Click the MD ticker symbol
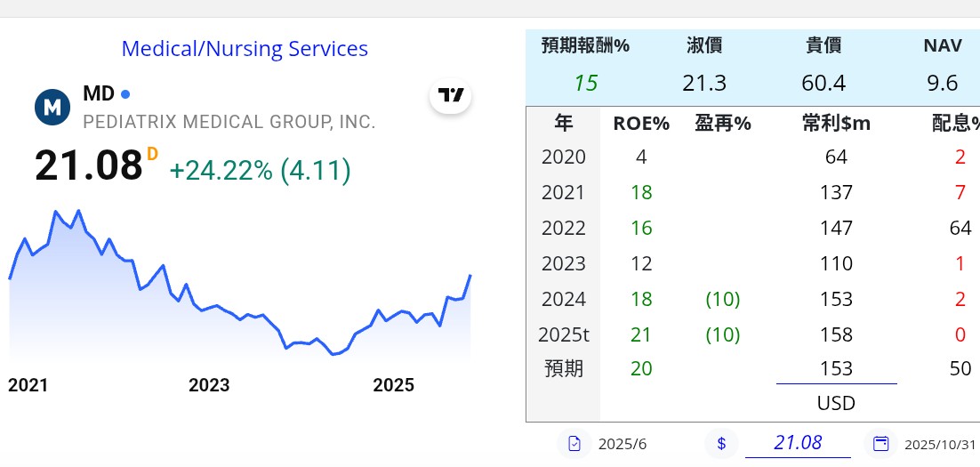This screenshot has width=980, height=467. point(98,93)
